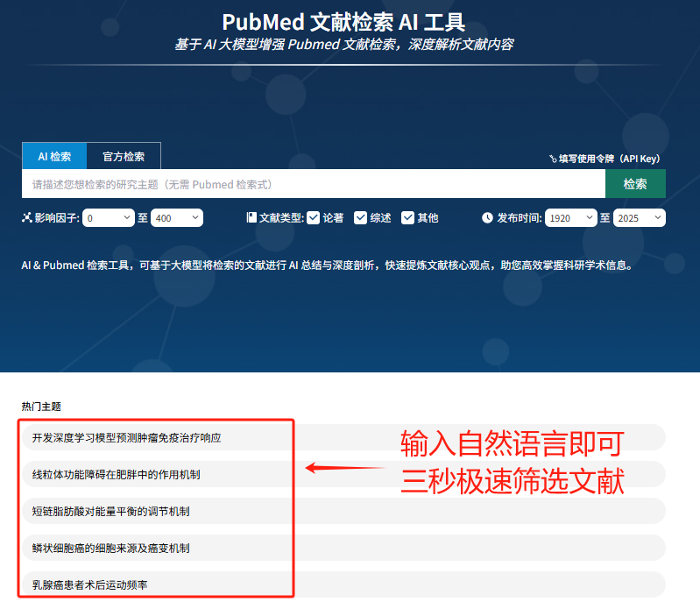The height and width of the screenshot is (616, 700).
Task: Click the 发布时间 clock icon
Action: (x=487, y=218)
